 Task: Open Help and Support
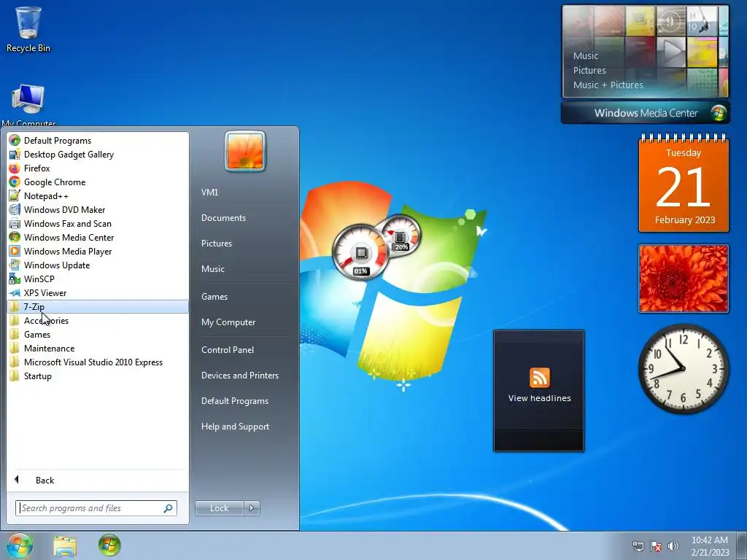(x=235, y=427)
